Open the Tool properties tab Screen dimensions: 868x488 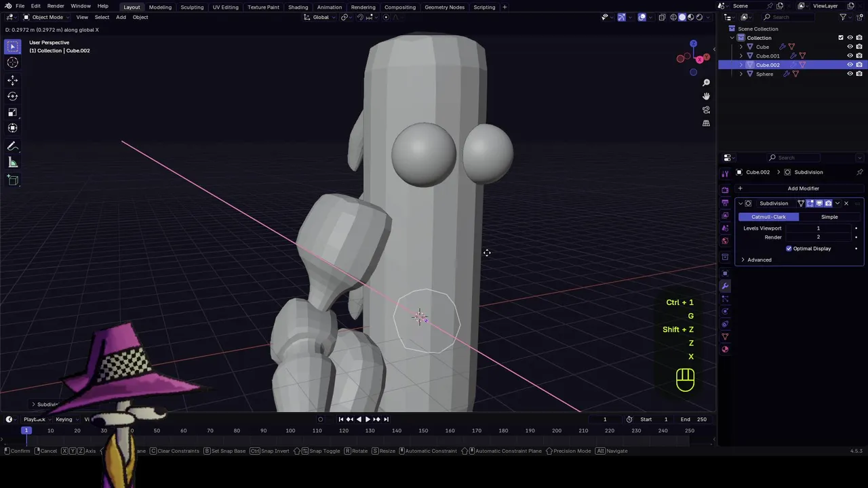point(725,174)
